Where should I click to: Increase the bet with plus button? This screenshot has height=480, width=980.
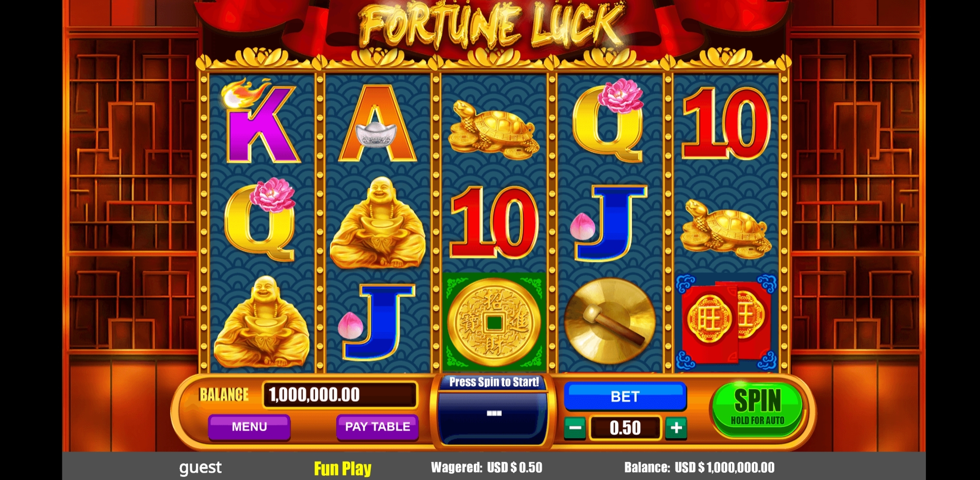coord(676,428)
